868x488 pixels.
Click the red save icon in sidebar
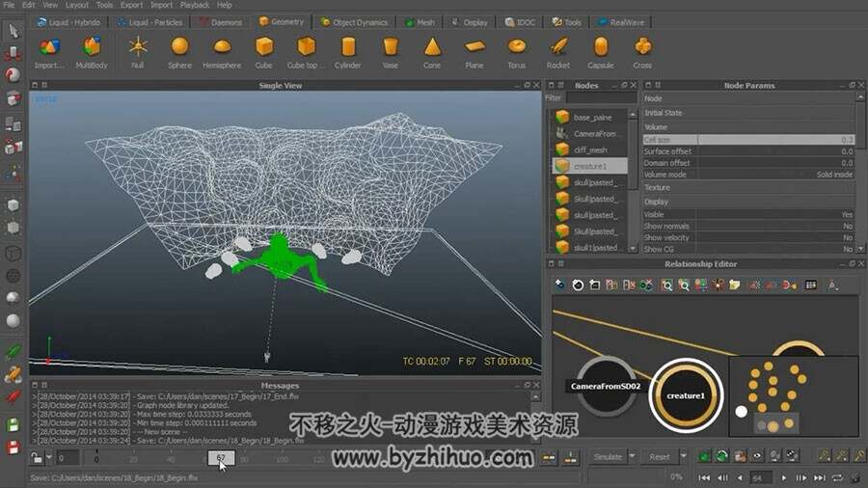tap(14, 447)
